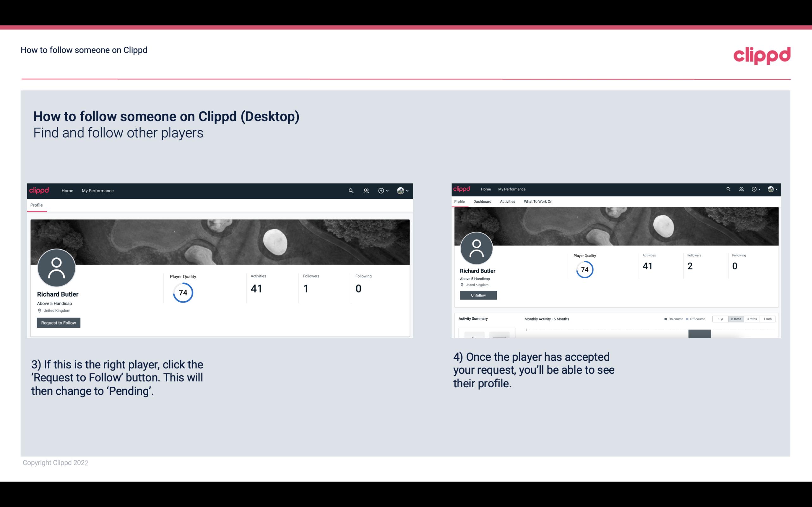812x507 pixels.
Task: Select the 'What To Work On' tab
Action: point(537,202)
